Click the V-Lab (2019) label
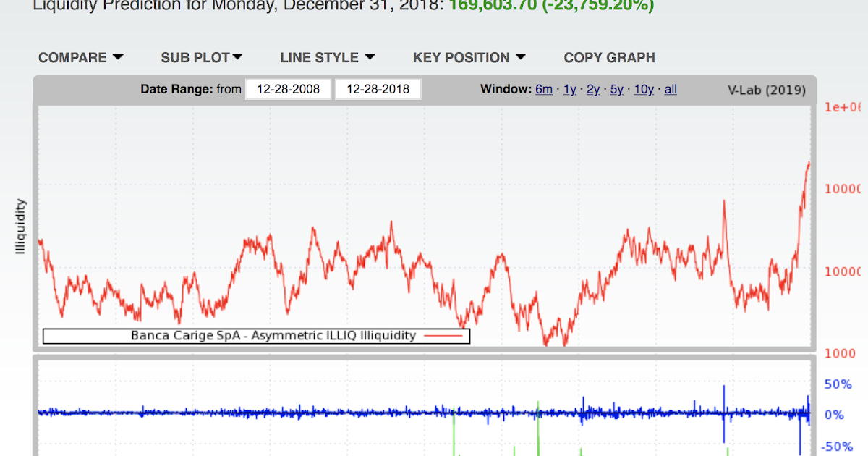Viewport: 868px width, 456px height. (x=767, y=90)
